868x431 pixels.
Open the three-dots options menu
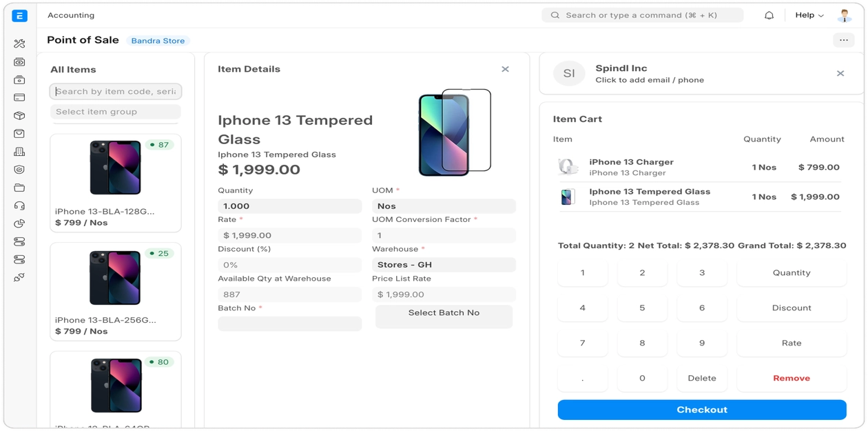tap(844, 40)
